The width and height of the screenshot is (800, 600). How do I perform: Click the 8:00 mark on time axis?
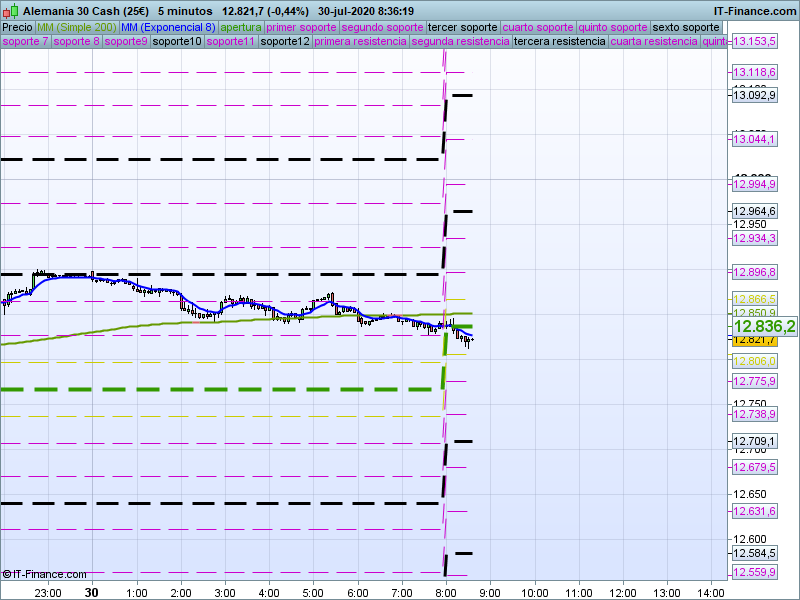tap(446, 592)
